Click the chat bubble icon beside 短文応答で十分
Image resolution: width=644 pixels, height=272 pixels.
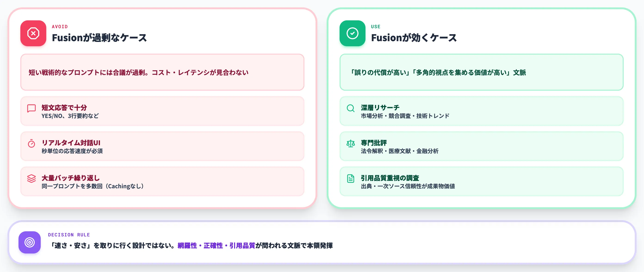coord(31,108)
